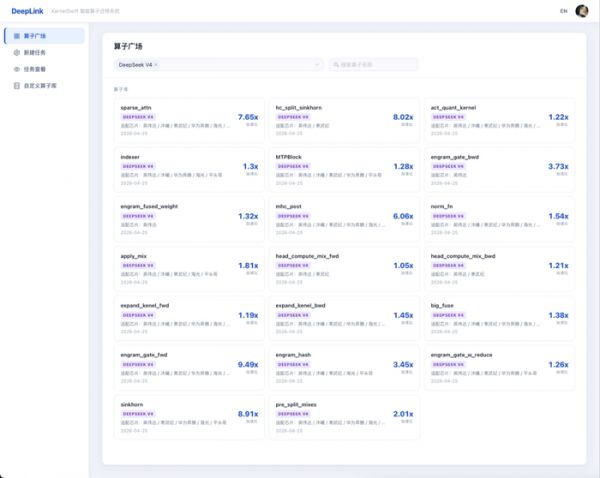
Task: Click the 新建任务 sidebar icon
Action: pos(16,53)
